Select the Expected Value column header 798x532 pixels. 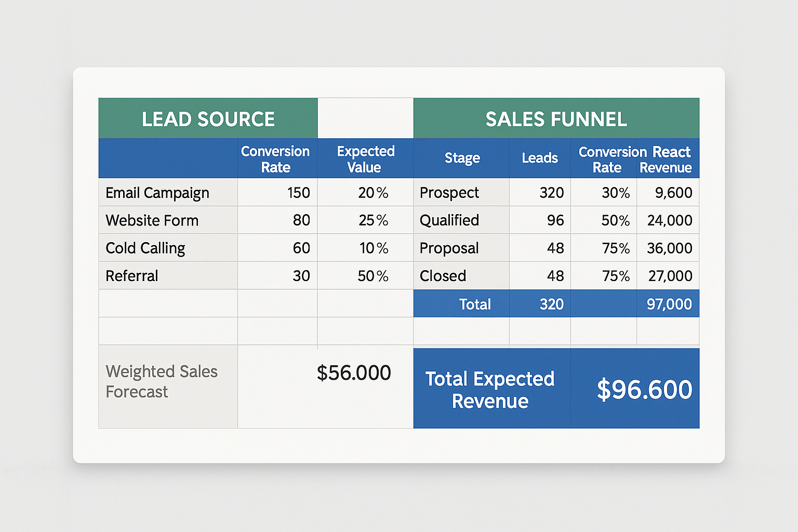pyautogui.click(x=365, y=158)
